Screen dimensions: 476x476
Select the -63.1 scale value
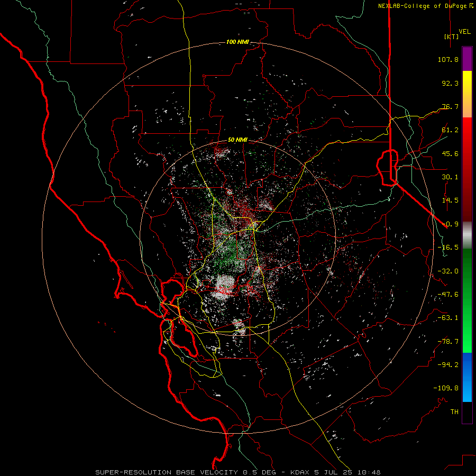[448, 318]
